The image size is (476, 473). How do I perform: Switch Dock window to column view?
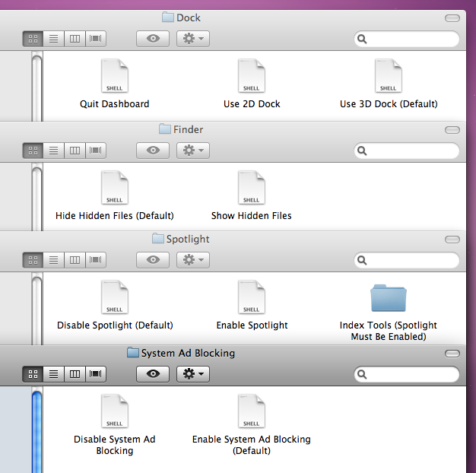point(75,39)
